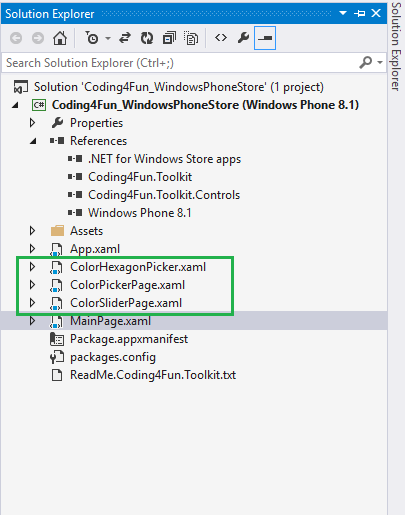Click the Package.appxmanifest file icon
The width and height of the screenshot is (405, 515).
pos(57,339)
